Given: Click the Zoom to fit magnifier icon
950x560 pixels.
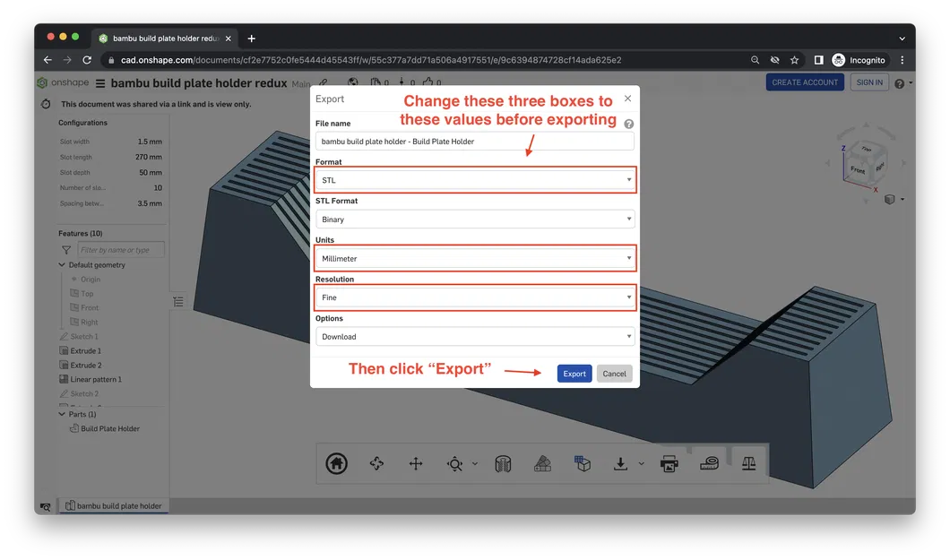Looking at the screenshot, I should (x=454, y=464).
